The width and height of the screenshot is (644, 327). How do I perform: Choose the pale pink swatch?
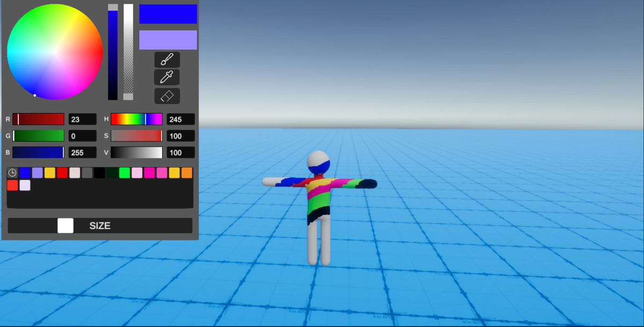[x=137, y=173]
